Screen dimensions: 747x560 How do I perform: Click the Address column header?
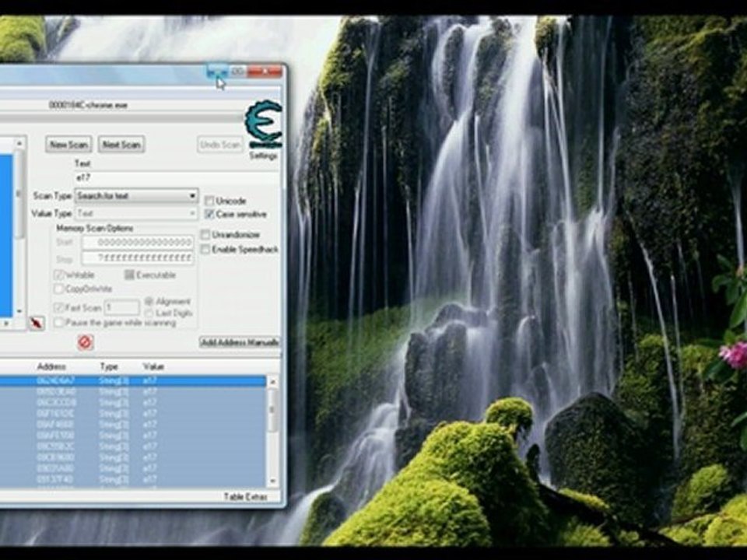point(51,366)
